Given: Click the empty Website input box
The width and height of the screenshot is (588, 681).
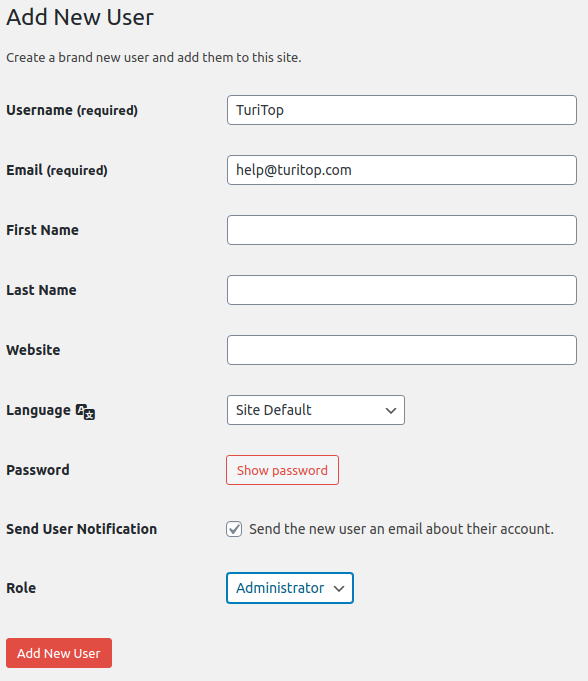Looking at the screenshot, I should [x=402, y=350].
